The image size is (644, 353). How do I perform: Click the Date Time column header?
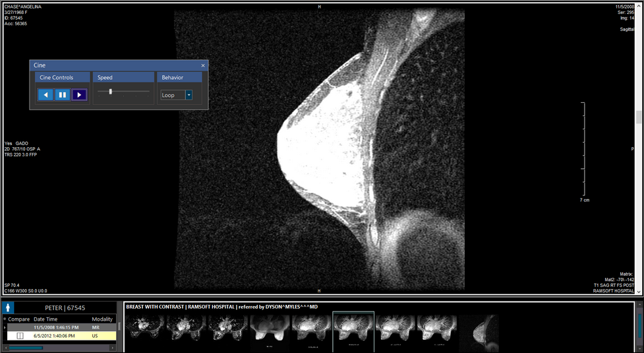(x=49, y=319)
